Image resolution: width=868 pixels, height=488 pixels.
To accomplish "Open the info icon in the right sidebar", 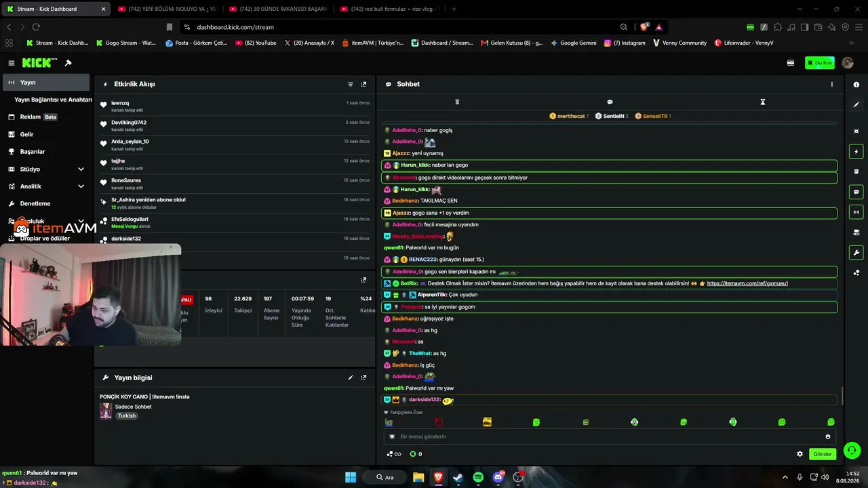I will (856, 85).
